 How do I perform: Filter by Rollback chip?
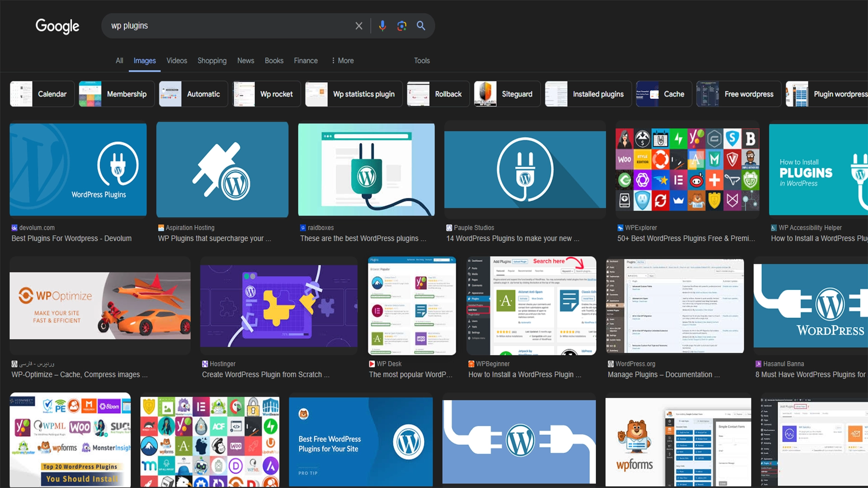click(438, 94)
